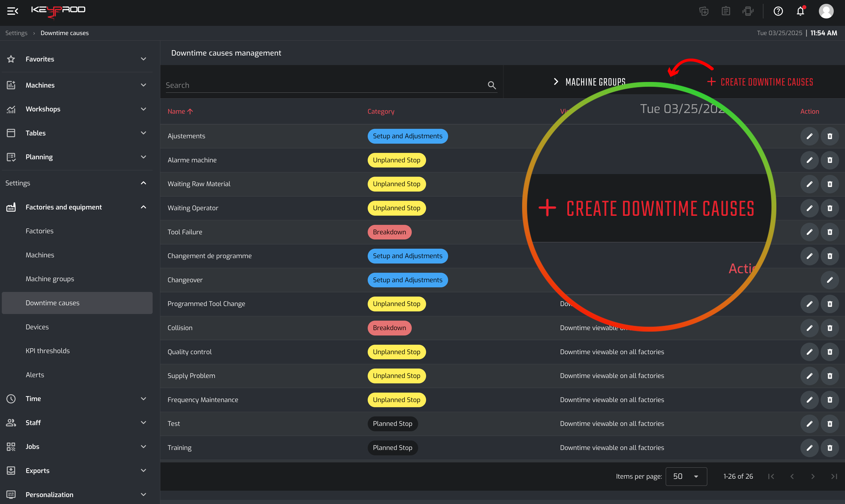
Task: Select the Downtime causes menu item
Action: pyautogui.click(x=77, y=303)
